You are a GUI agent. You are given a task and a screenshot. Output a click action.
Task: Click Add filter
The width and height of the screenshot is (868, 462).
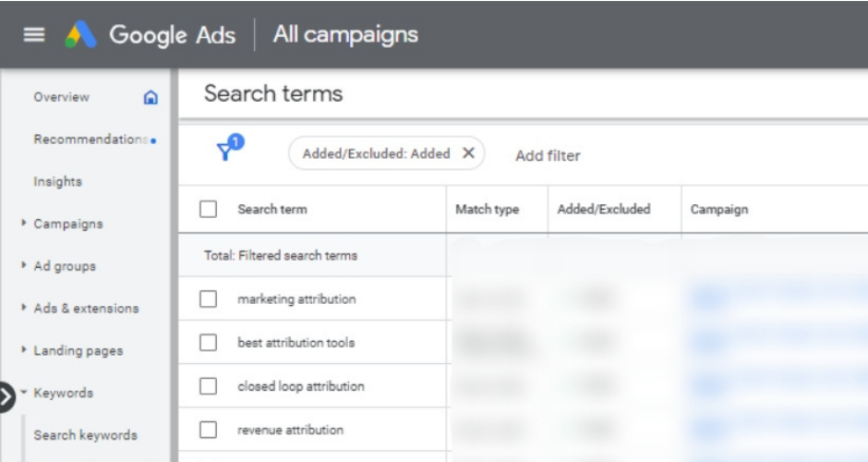[548, 155]
